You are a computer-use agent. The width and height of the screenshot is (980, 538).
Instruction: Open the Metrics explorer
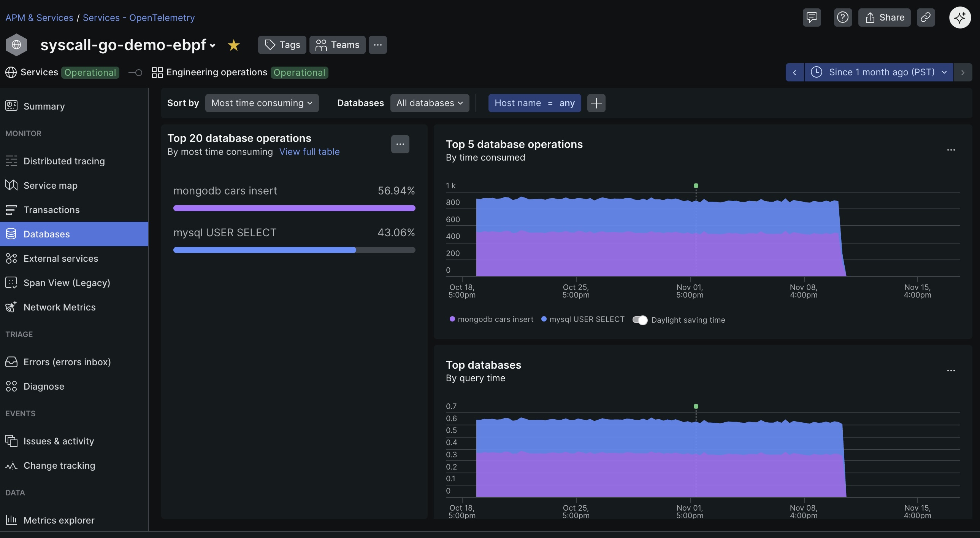59,520
